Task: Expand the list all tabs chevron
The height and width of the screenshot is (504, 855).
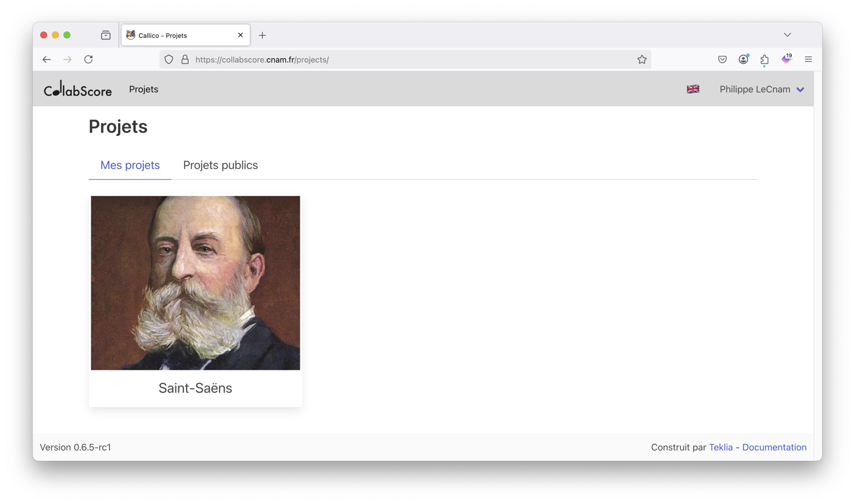Action: (787, 35)
